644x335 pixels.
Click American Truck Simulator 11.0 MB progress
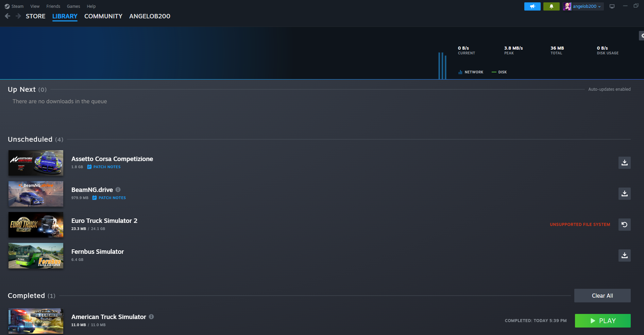pos(79,325)
